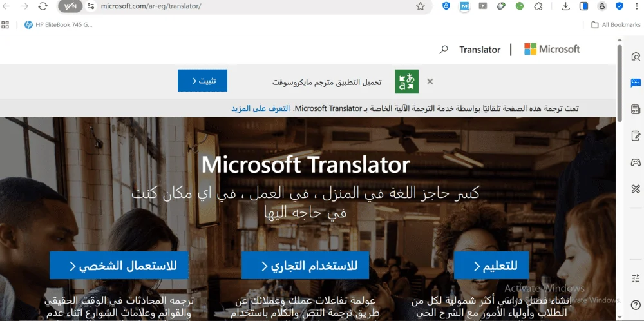The height and width of the screenshot is (321, 644).
Task: Open the sidebar news feed icon
Action: (636, 110)
